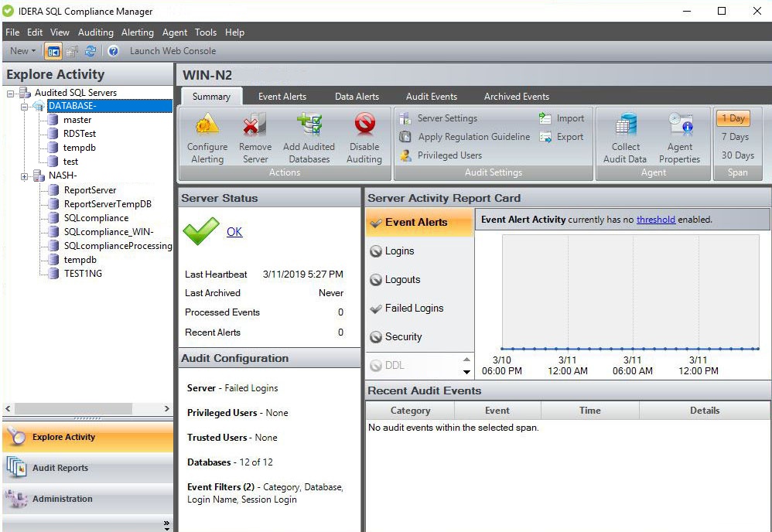
Task: Select the RDSTest database
Action: [x=79, y=133]
